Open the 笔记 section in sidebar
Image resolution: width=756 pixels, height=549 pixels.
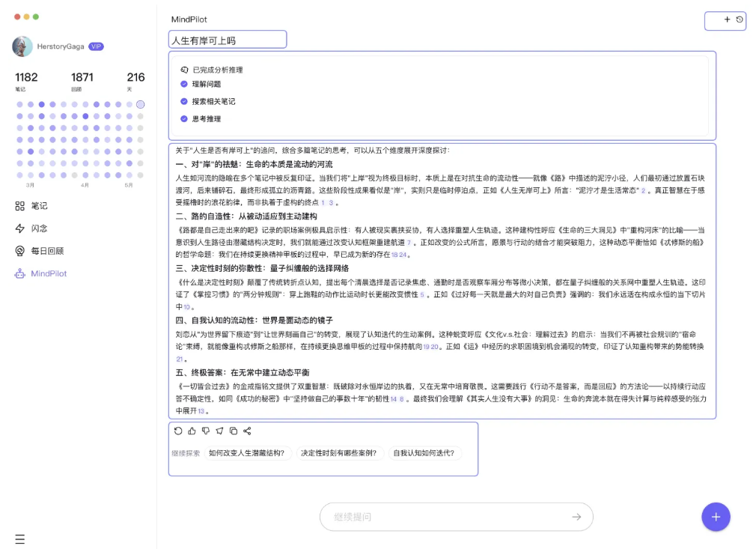(x=38, y=206)
